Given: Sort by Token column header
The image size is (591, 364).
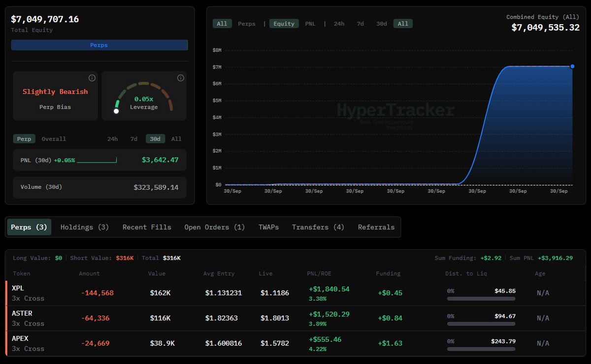Looking at the screenshot, I should pos(21,273).
